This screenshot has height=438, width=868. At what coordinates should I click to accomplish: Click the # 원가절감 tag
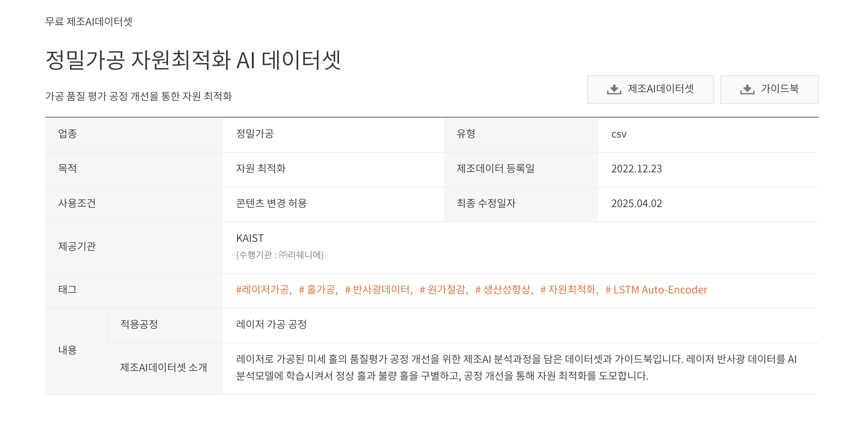coord(443,290)
